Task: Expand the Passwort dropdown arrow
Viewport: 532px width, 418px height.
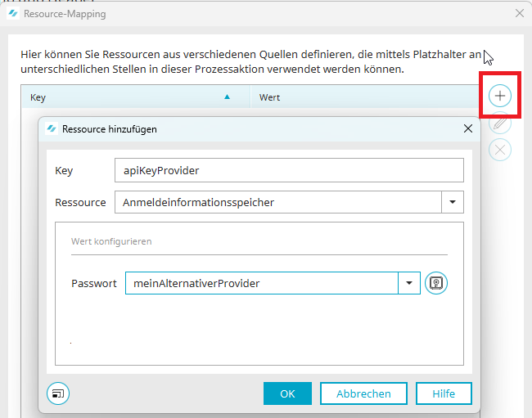Action: pyautogui.click(x=409, y=283)
